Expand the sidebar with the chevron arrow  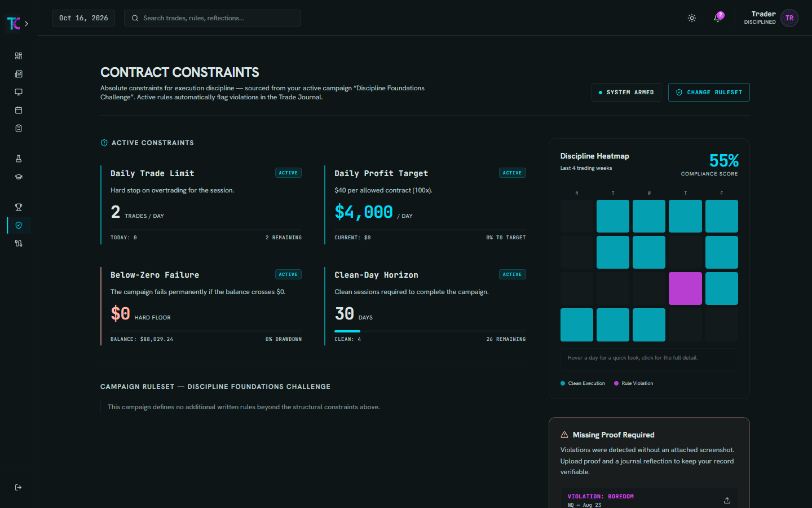27,24
